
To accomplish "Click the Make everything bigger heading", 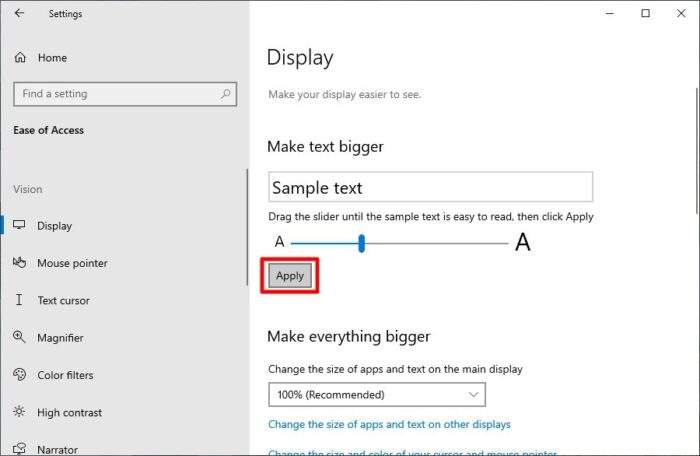I will [x=349, y=336].
